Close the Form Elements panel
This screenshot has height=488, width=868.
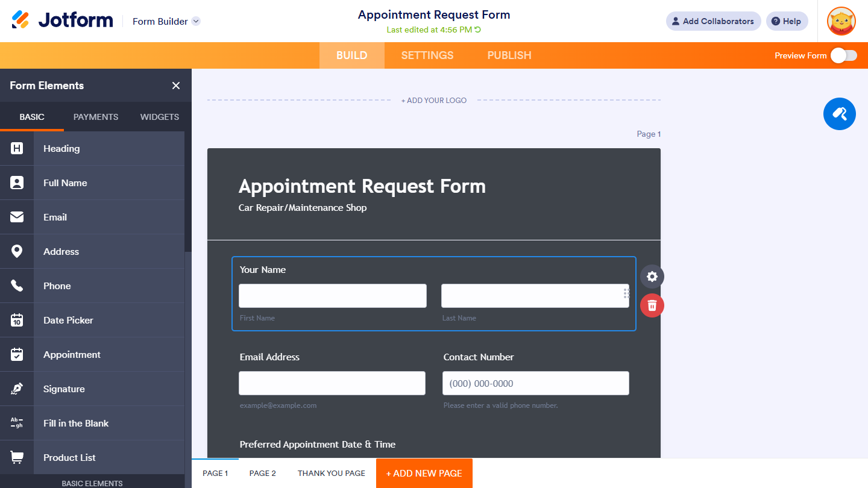tap(176, 86)
